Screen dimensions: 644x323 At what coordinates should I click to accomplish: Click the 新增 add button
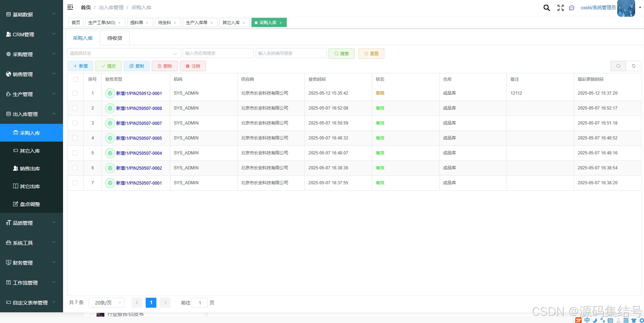click(x=80, y=66)
